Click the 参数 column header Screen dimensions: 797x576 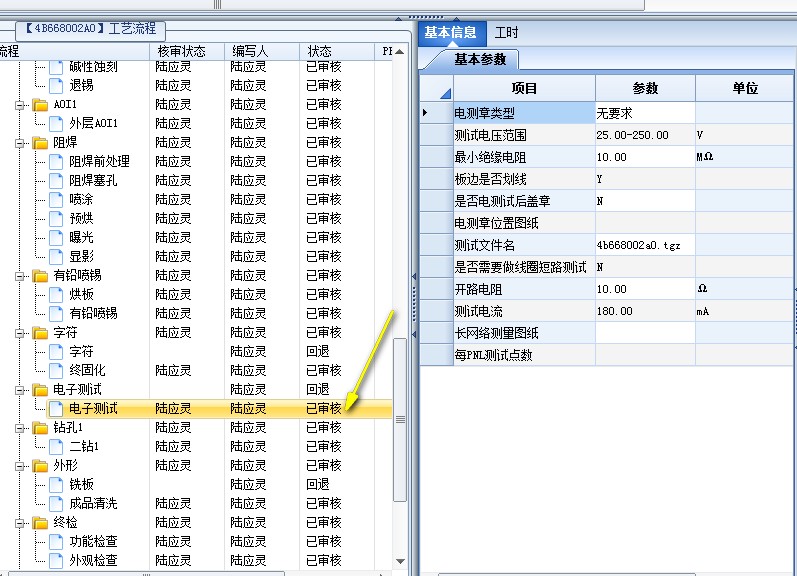tap(645, 88)
